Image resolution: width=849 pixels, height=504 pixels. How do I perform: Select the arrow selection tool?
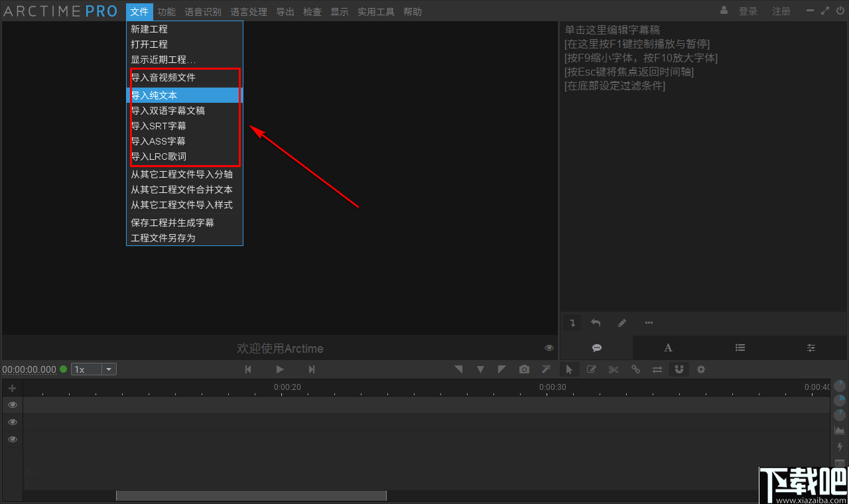click(x=569, y=369)
